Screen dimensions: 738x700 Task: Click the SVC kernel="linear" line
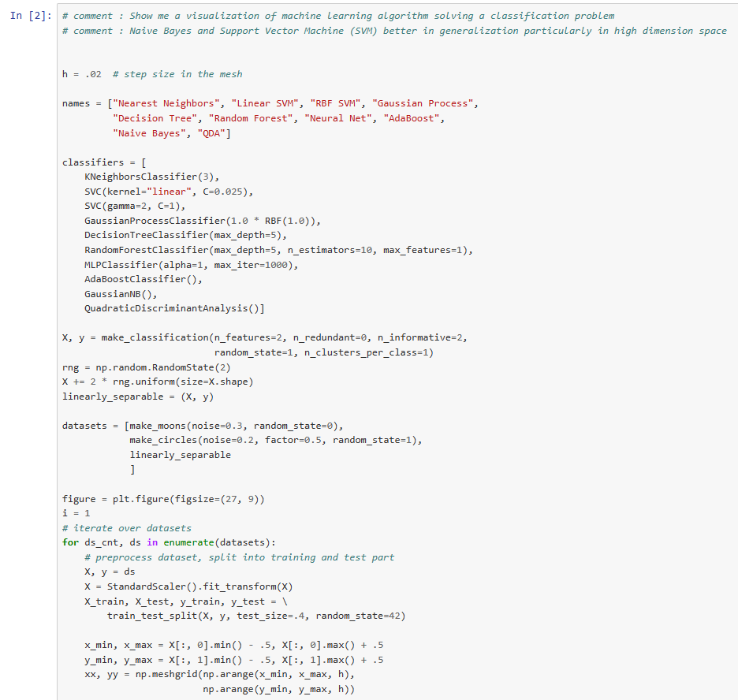[168, 192]
